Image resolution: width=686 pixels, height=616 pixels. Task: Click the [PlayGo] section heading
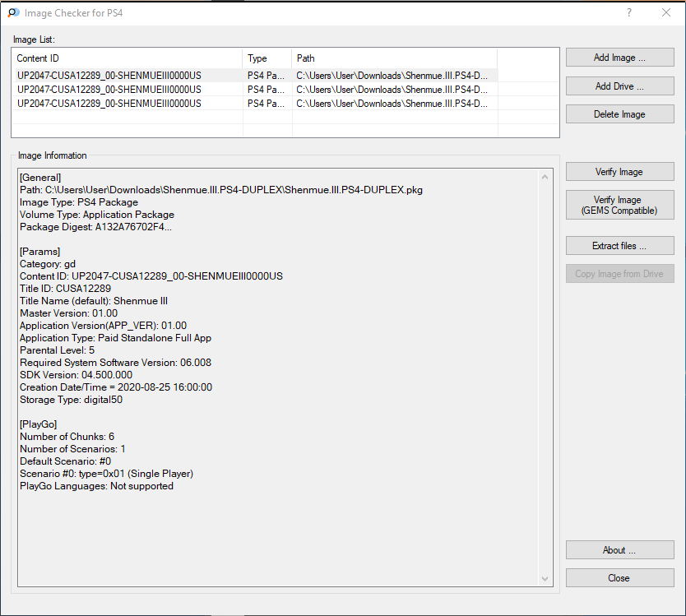point(38,424)
